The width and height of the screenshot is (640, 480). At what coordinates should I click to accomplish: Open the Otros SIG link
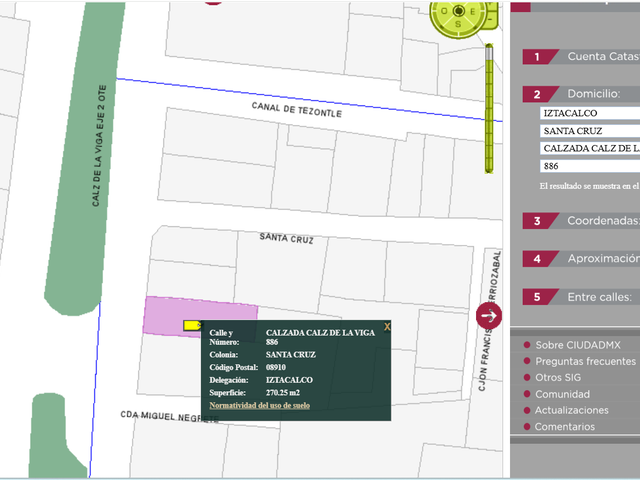(558, 378)
